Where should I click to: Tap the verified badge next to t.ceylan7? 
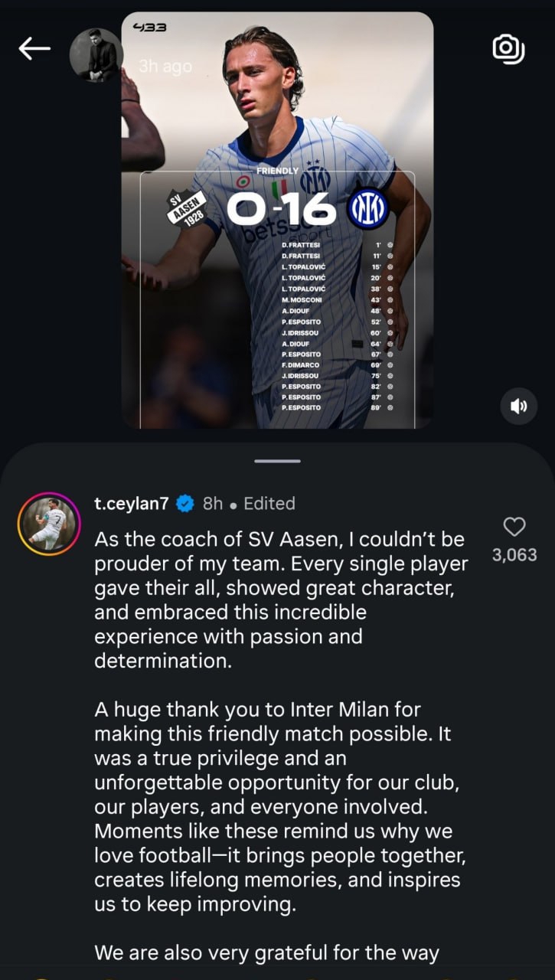coord(184,503)
